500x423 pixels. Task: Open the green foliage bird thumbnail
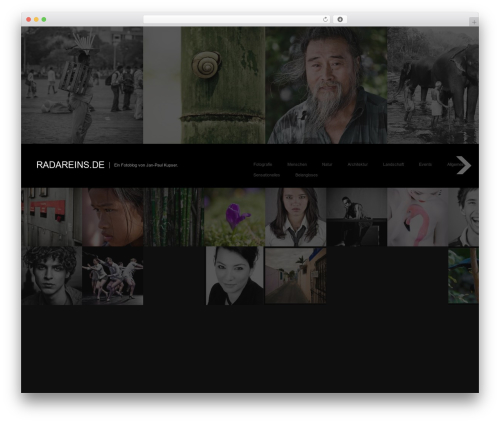[463, 276]
